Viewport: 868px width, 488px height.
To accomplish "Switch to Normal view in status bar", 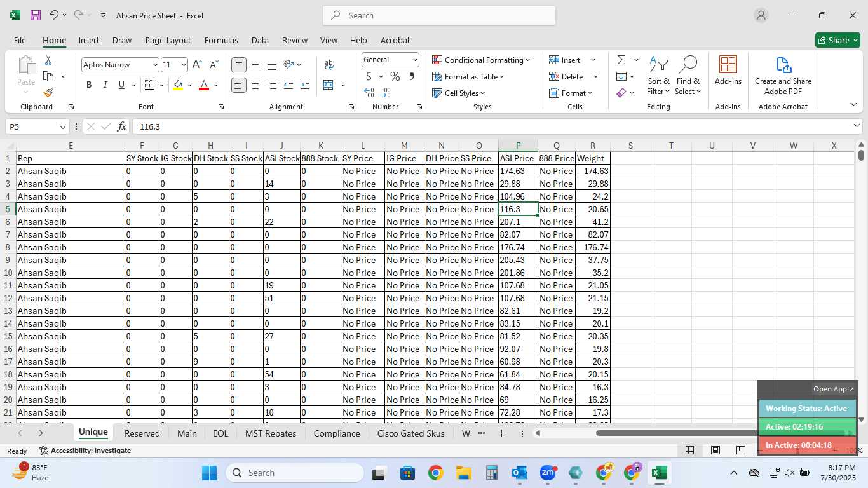I will coord(689,451).
